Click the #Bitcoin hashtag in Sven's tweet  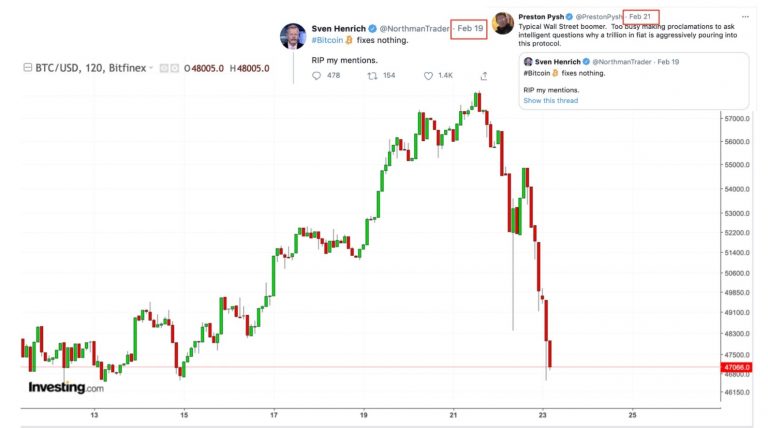pos(327,40)
